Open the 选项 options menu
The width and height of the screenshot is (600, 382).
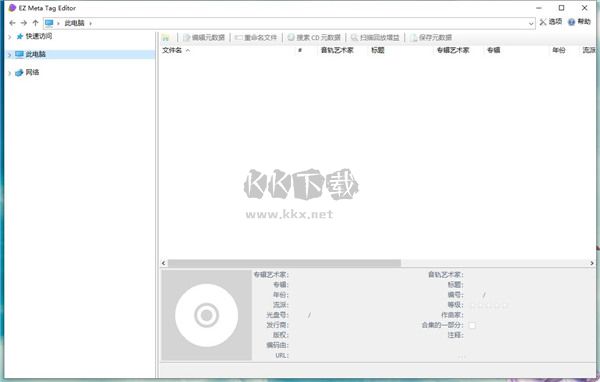pyautogui.click(x=551, y=22)
